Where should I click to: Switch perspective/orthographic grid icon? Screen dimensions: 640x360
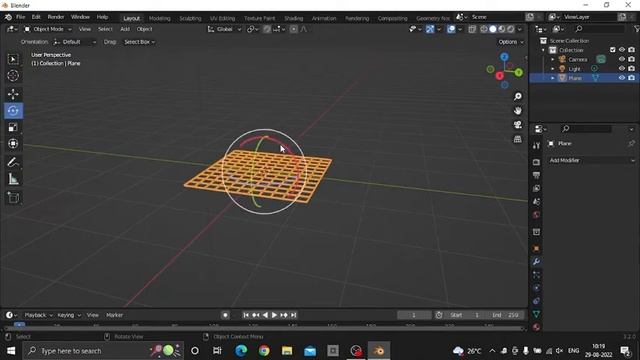(x=518, y=139)
